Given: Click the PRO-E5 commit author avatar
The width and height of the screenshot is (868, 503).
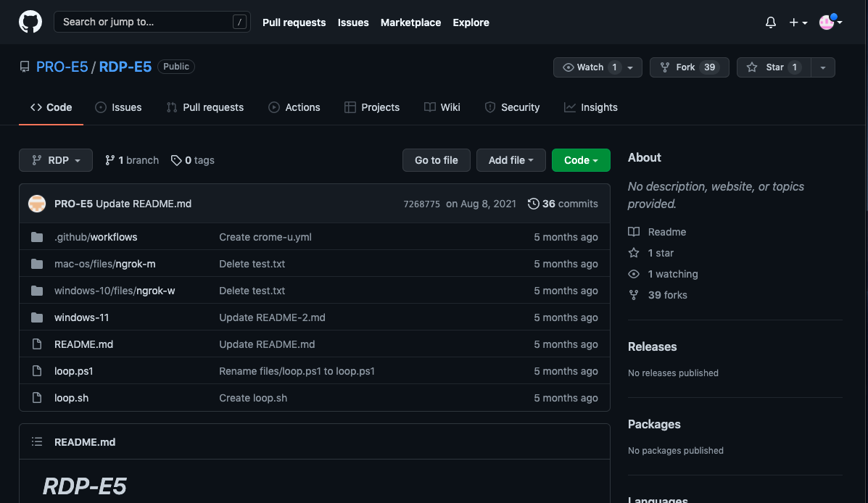Looking at the screenshot, I should point(37,204).
